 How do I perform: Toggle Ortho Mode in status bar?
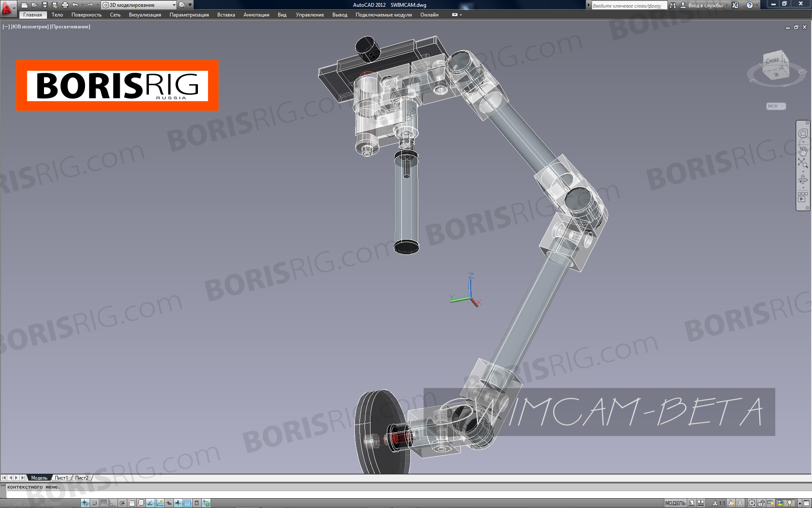pos(113,503)
